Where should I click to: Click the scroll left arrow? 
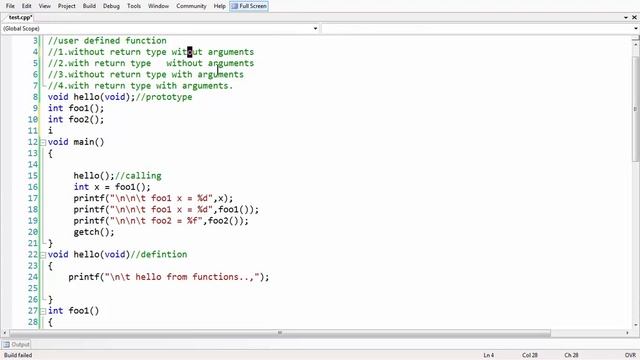coord(4,333)
